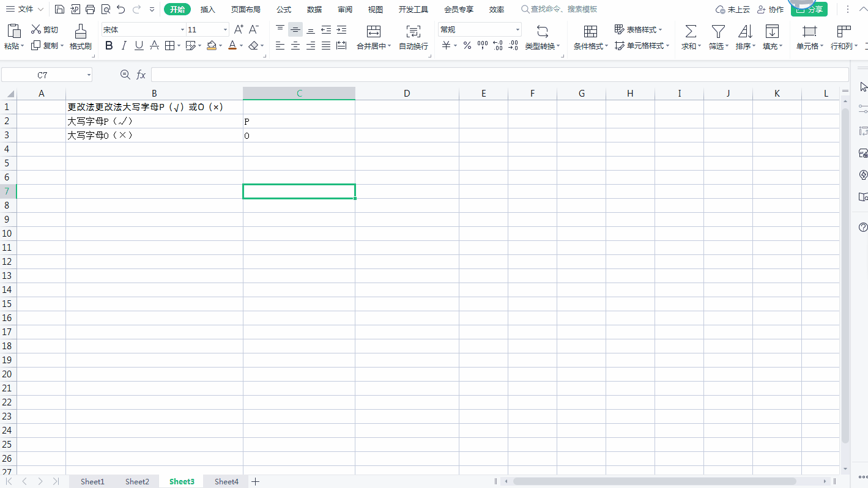
Task: Click the decrease indent icon
Action: 326,29
